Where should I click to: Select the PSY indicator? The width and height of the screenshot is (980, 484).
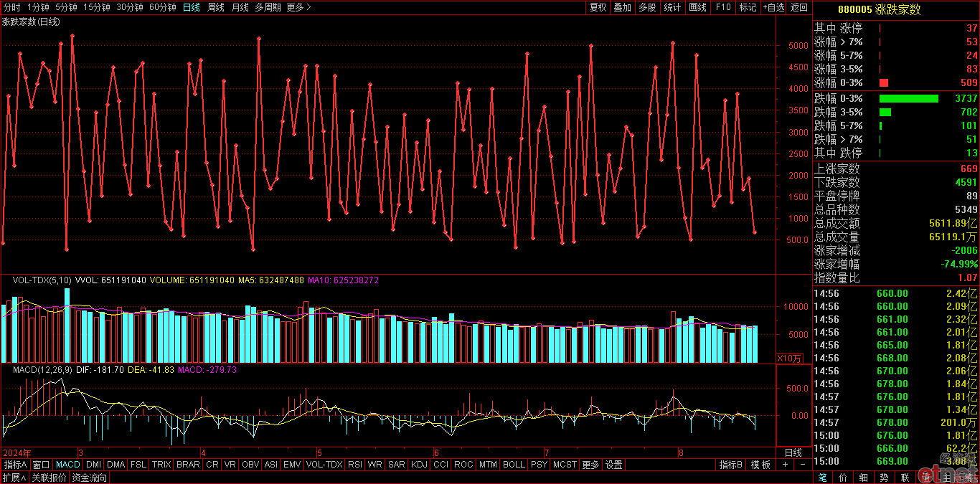(x=539, y=465)
